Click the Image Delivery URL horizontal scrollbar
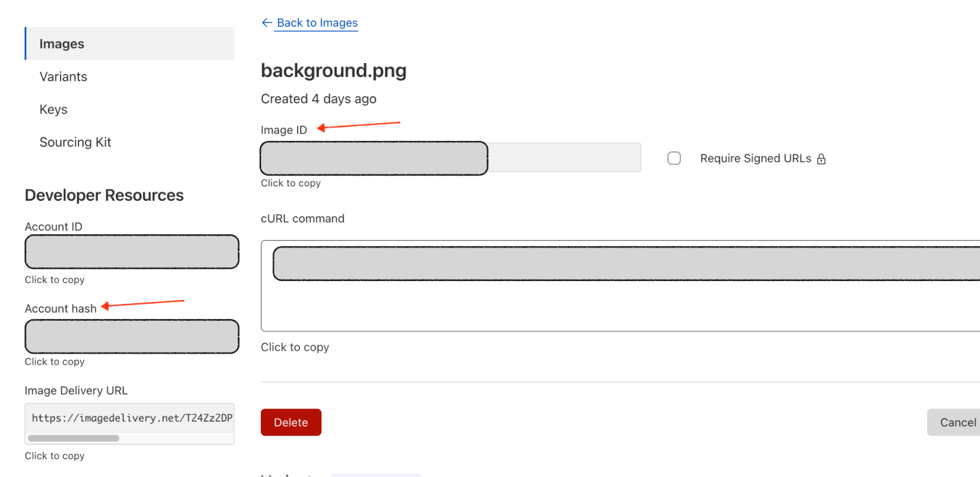Screen dimensions: 980x477 pyautogui.click(x=74, y=438)
